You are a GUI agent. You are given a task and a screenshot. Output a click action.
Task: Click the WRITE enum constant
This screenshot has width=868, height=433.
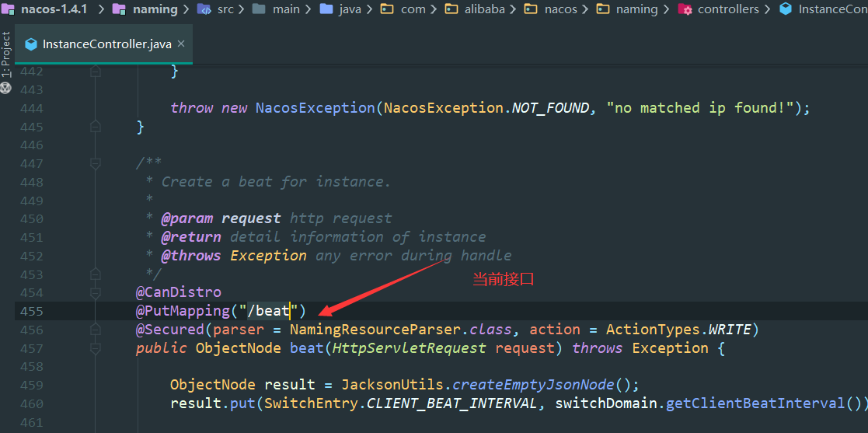pos(730,330)
